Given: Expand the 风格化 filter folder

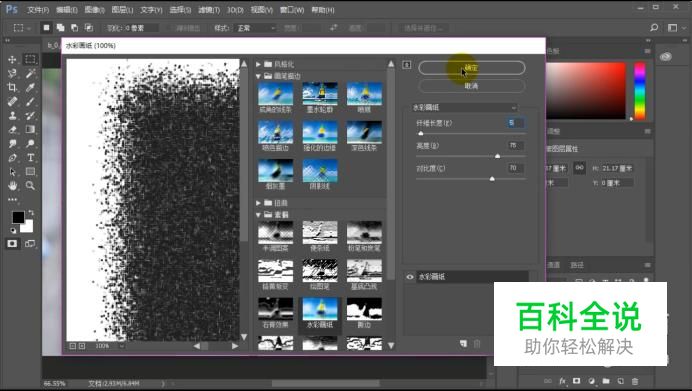Looking at the screenshot, I should (259, 64).
